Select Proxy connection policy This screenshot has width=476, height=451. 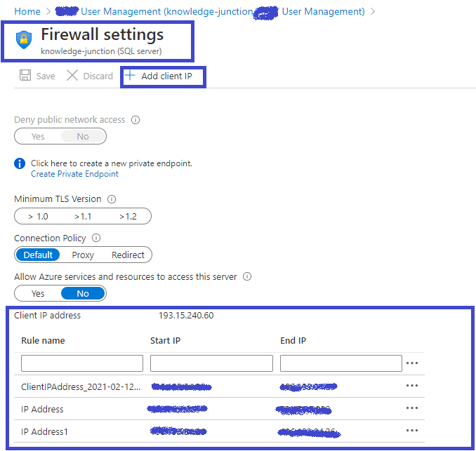tap(83, 255)
